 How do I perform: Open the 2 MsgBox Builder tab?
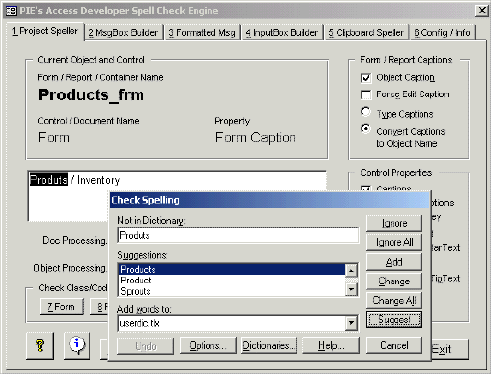[x=123, y=33]
